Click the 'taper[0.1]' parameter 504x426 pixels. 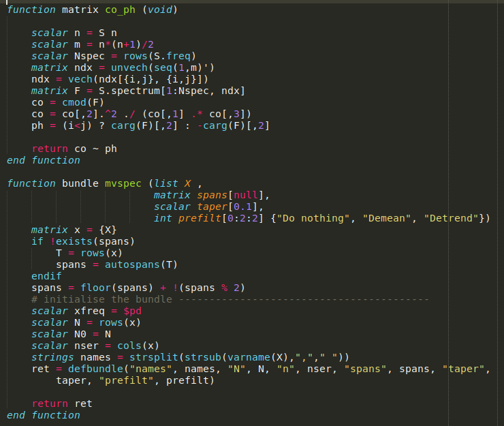(x=227, y=207)
